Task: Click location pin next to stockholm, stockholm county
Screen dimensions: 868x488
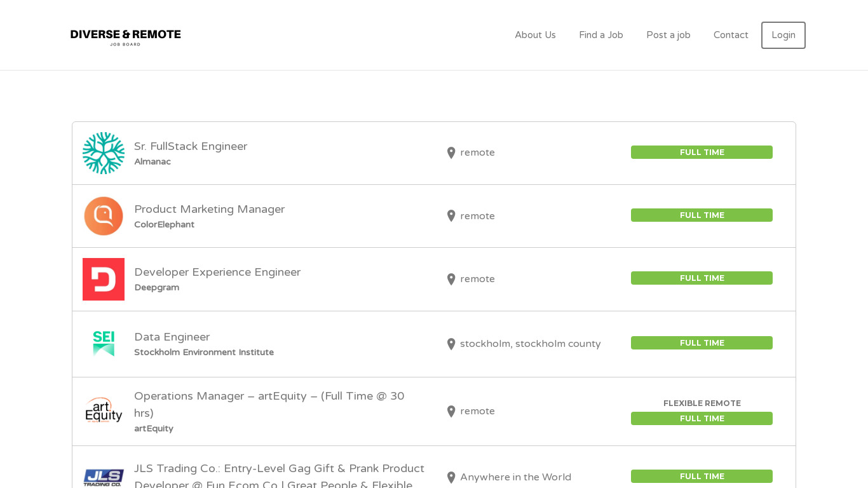Action: [451, 344]
